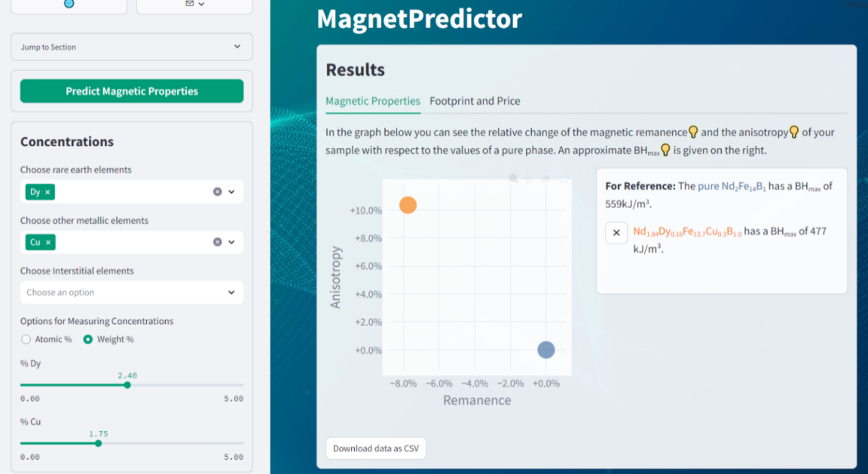Select the zoom magnifier tool above the chart
The width and height of the screenshot is (868, 474).
point(513,178)
